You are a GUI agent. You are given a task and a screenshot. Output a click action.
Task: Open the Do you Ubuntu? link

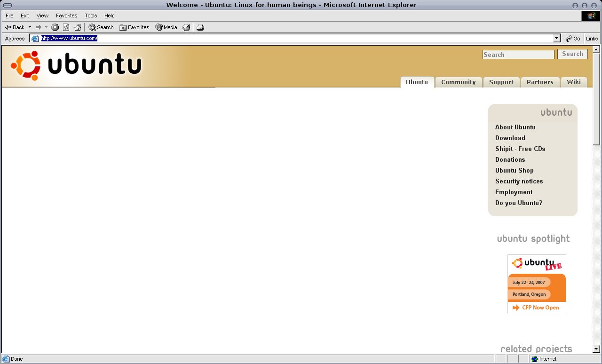point(519,203)
